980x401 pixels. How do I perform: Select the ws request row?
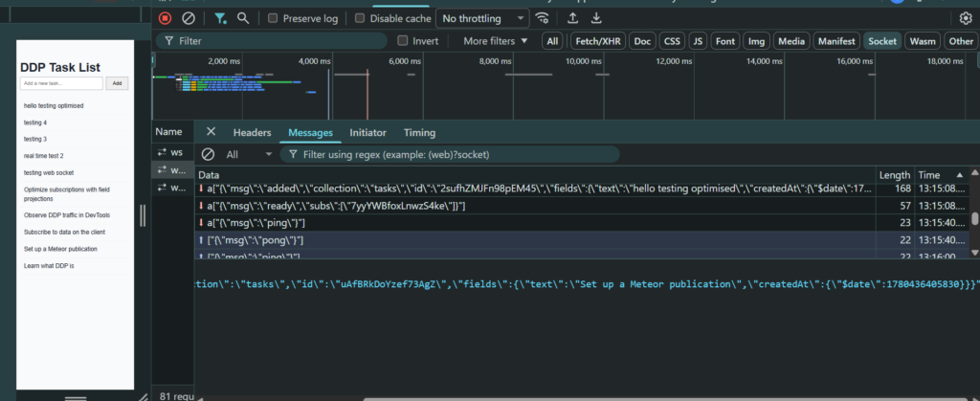tap(172, 152)
